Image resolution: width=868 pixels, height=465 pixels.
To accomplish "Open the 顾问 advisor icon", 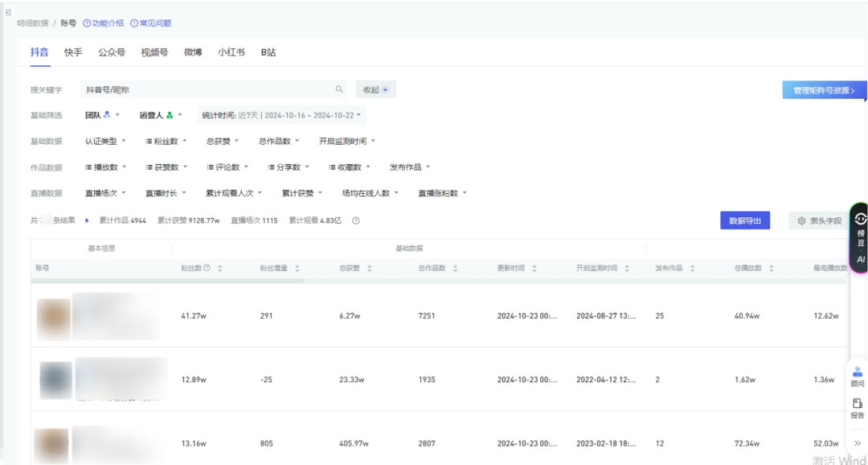I will coord(858,377).
